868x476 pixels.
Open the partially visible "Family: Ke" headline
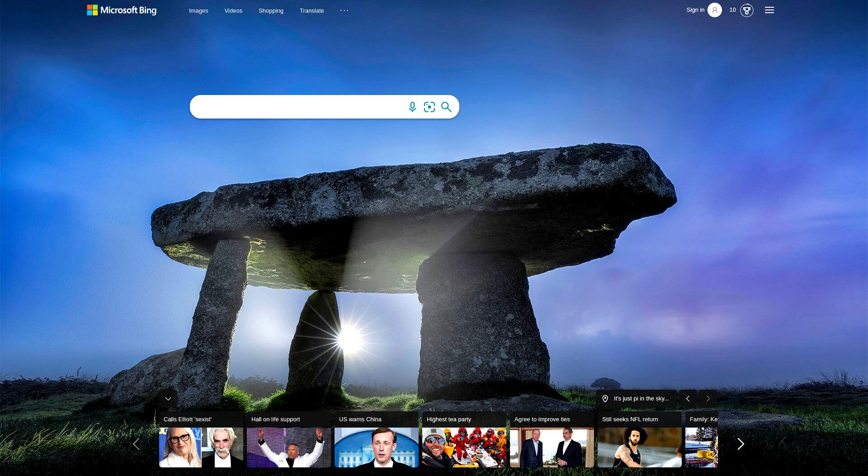(703, 419)
